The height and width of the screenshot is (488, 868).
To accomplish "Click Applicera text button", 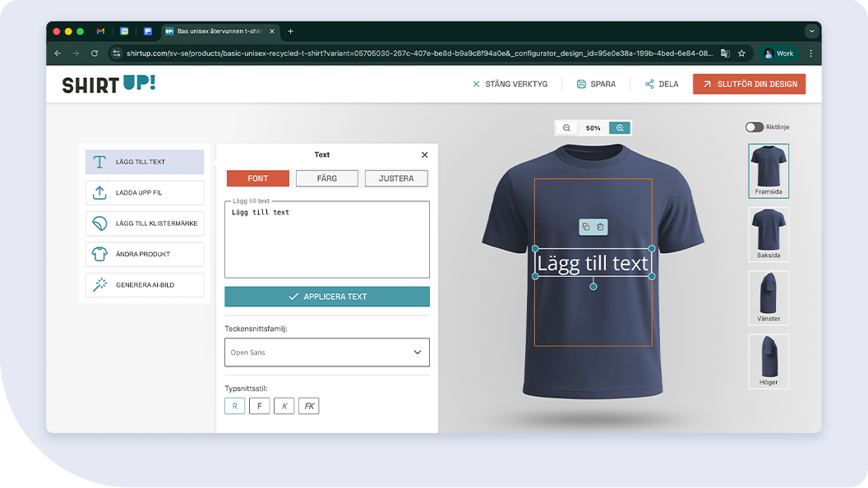I will pyautogui.click(x=327, y=297).
